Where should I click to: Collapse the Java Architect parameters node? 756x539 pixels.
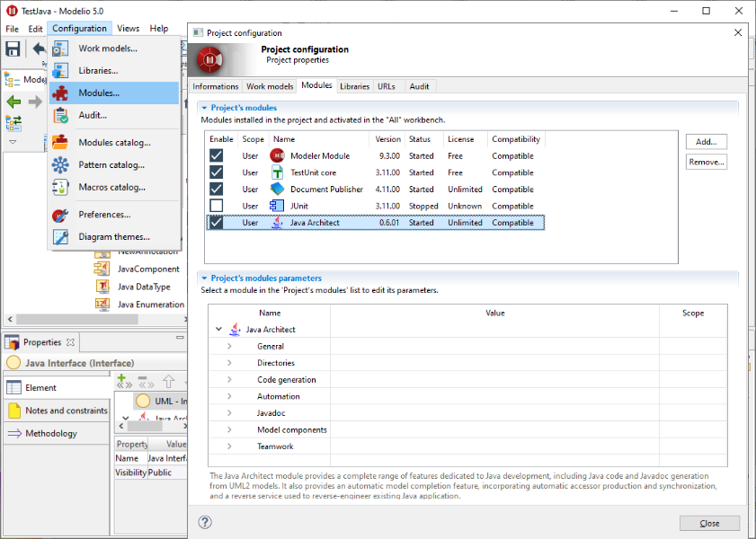tap(218, 329)
